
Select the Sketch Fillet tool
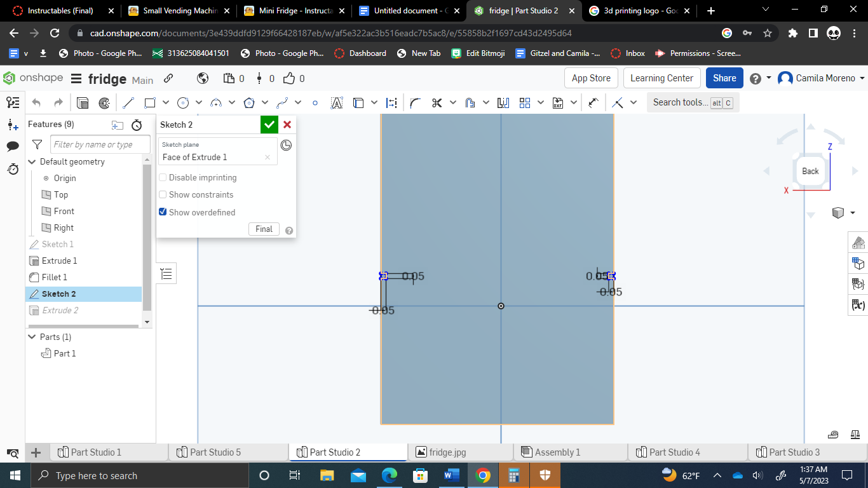coord(413,102)
